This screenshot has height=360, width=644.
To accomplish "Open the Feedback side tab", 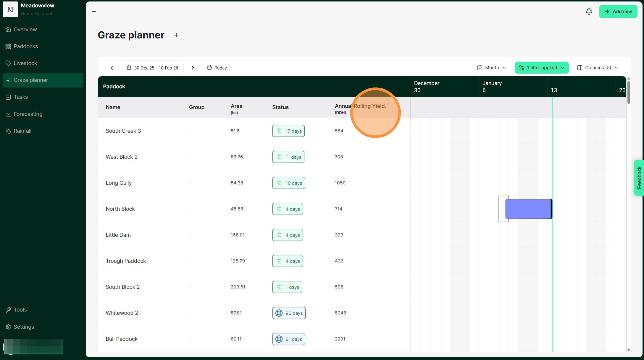I will click(x=639, y=178).
